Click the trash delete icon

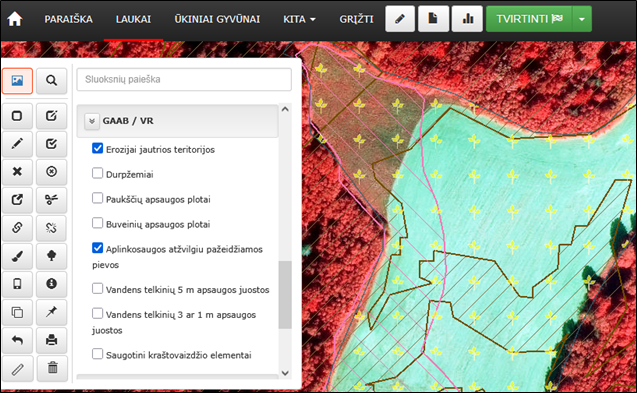pos(51,368)
